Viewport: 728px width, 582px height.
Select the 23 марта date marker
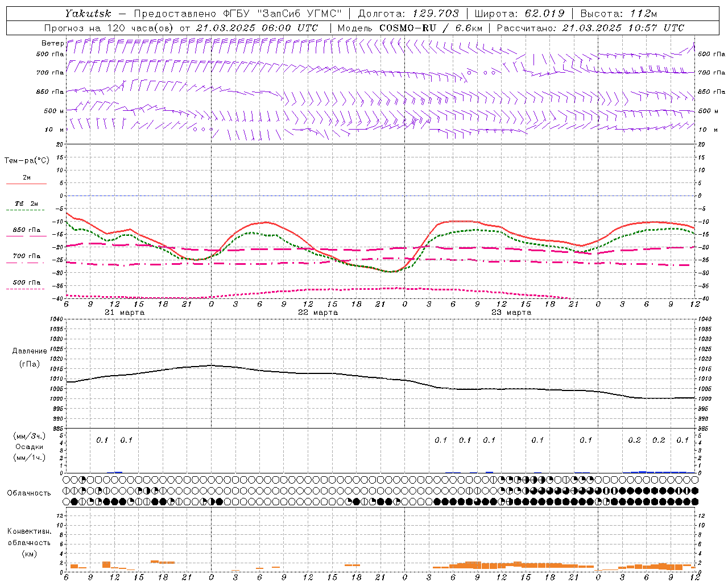(511, 313)
